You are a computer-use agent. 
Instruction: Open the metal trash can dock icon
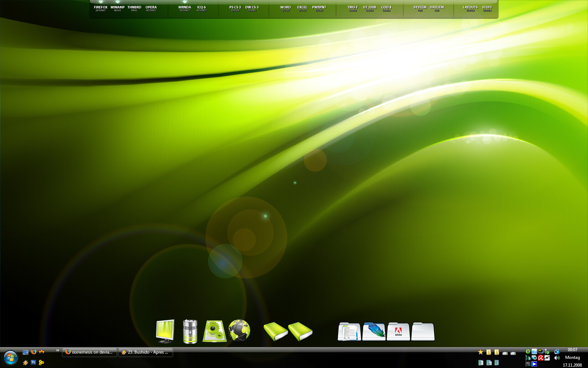[190, 331]
